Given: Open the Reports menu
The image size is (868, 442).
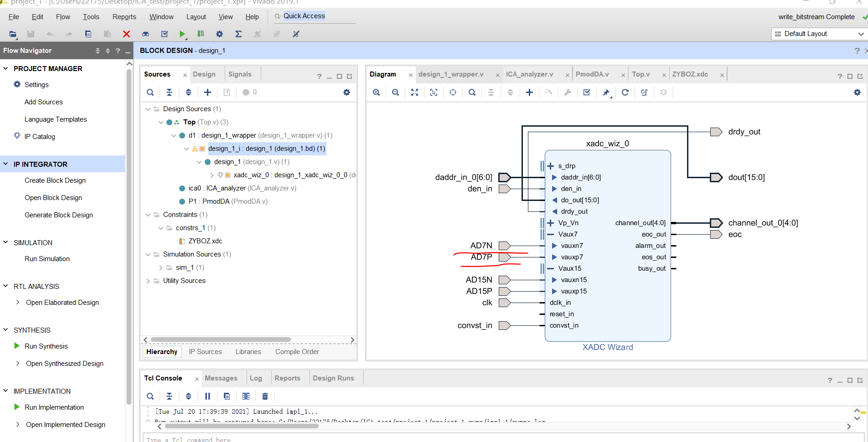Looking at the screenshot, I should tap(124, 17).
